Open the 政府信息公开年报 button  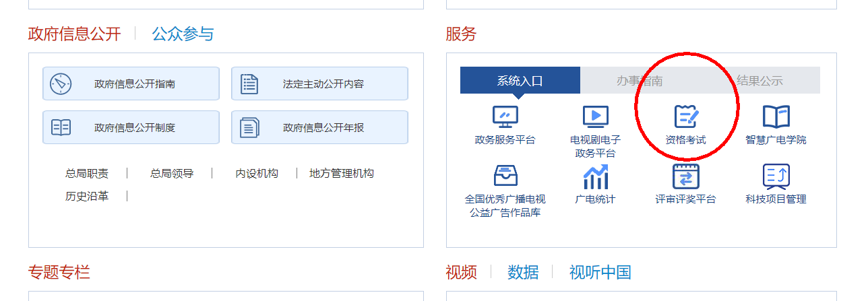(319, 127)
